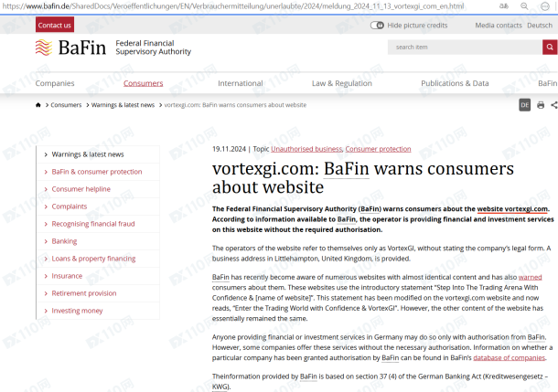Open the database of companies link

[510, 357]
